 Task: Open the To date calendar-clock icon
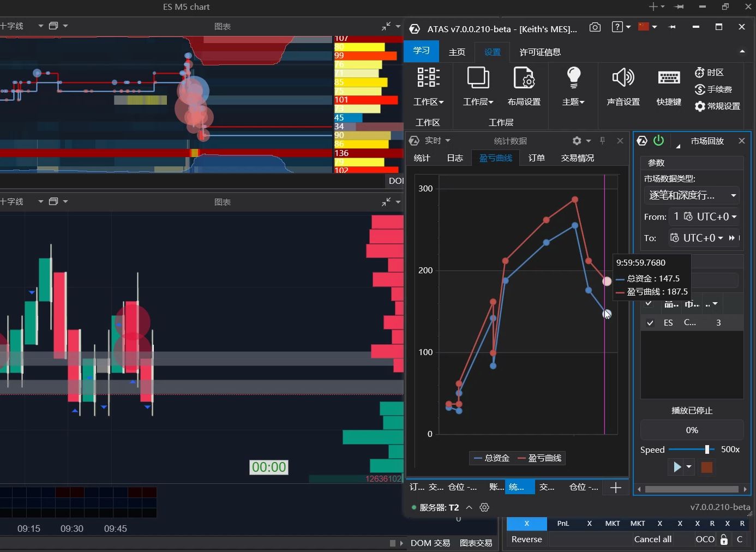point(674,238)
